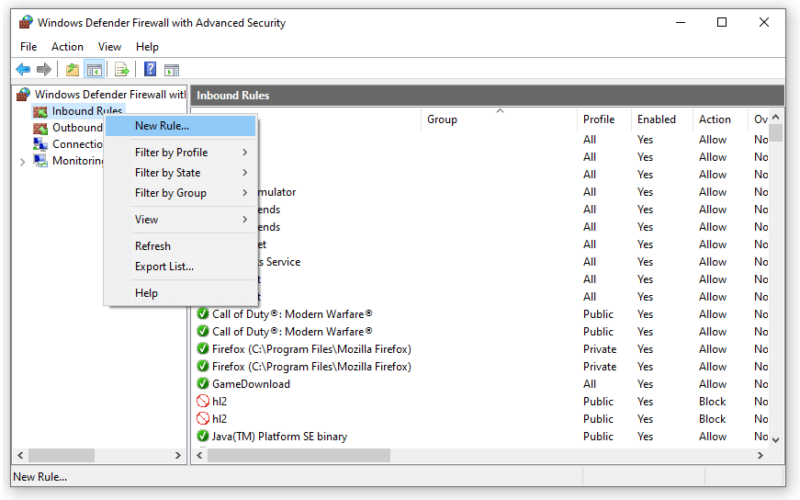The height and width of the screenshot is (500, 800).
Task: Open the View menu in menu bar
Action: [110, 46]
